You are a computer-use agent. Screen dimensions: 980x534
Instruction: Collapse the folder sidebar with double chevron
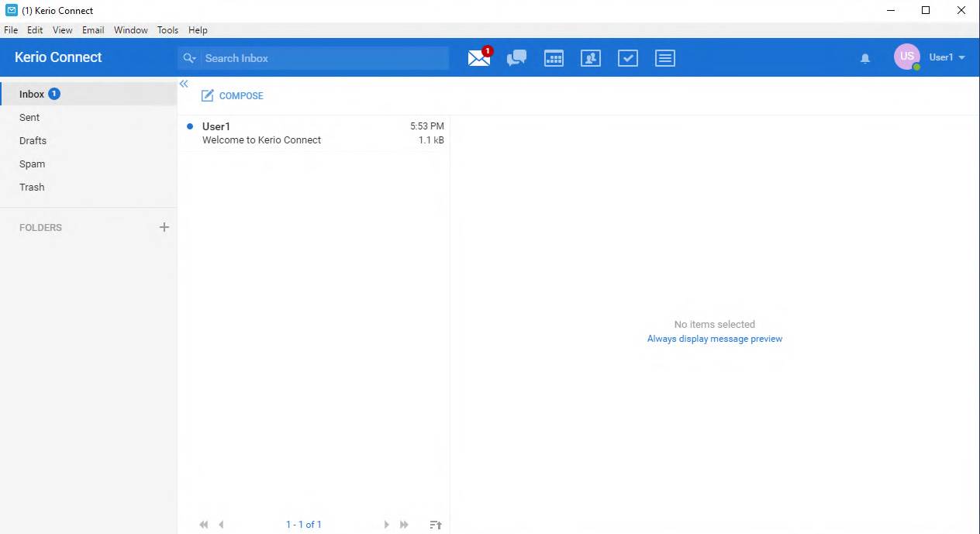click(184, 84)
